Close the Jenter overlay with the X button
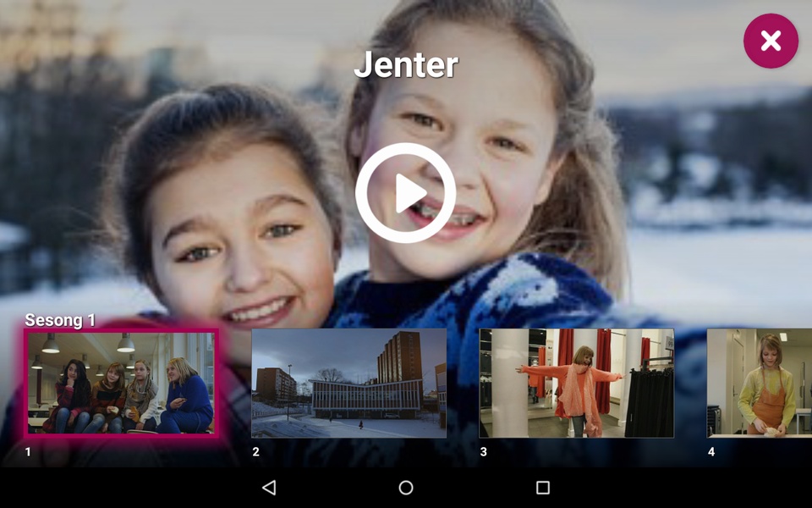This screenshot has height=508, width=812. click(x=771, y=41)
